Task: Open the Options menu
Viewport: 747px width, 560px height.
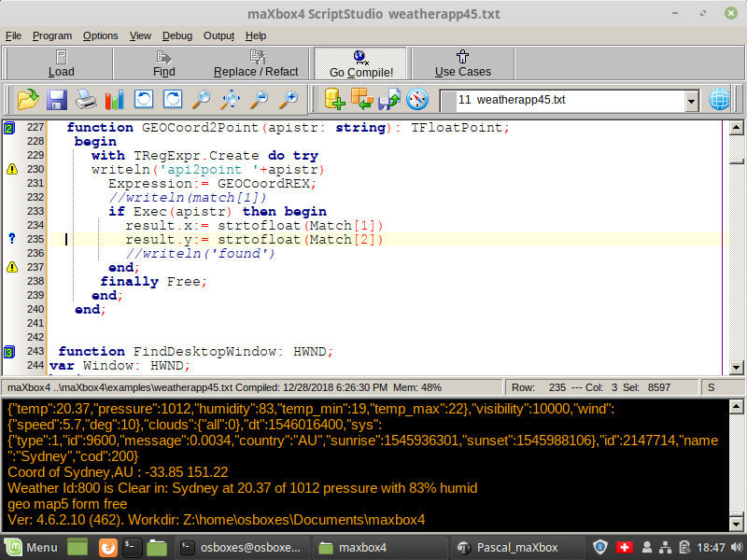Action: click(100, 35)
